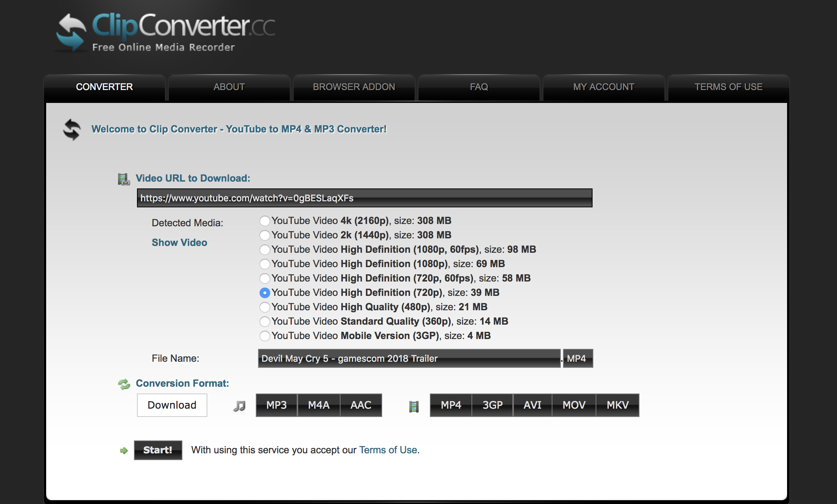Switch to the FAQ tab
This screenshot has height=504, width=837.
click(479, 87)
